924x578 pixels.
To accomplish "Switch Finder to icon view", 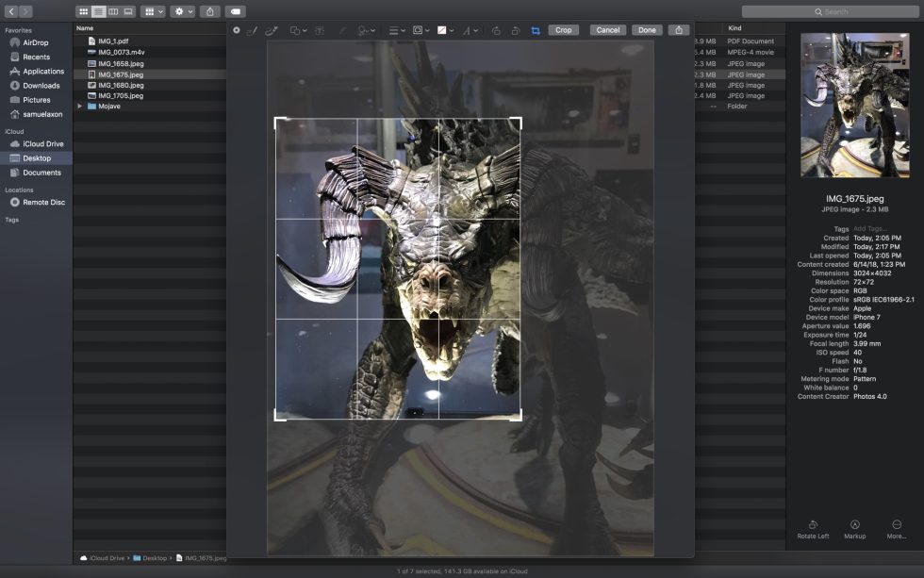I will tap(83, 11).
